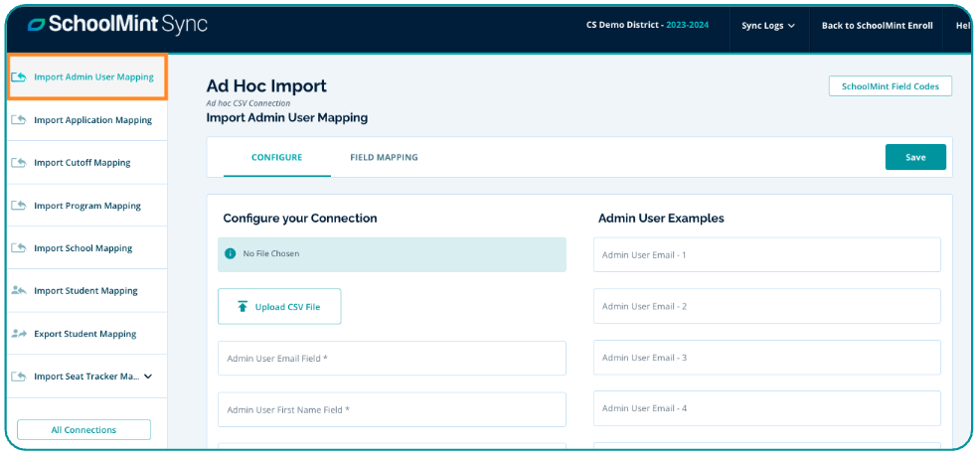
Task: Expand the Import Seat Tracker chevron
Action: point(148,377)
